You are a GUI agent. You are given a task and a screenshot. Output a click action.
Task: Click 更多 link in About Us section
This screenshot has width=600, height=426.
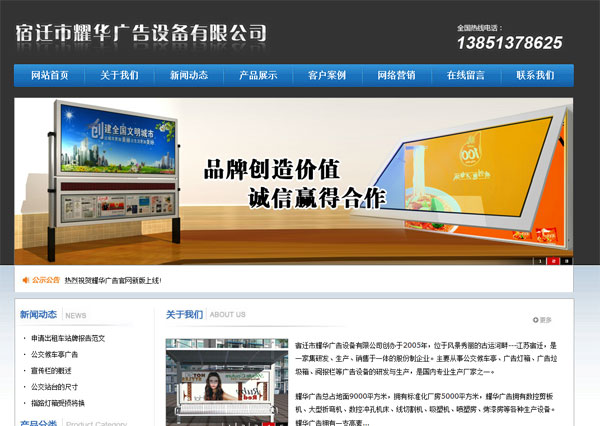(544, 320)
